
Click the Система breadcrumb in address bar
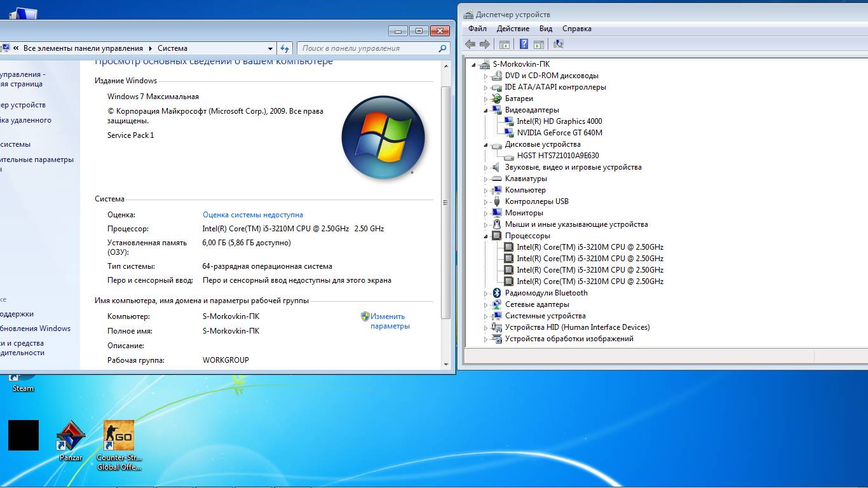coord(172,48)
